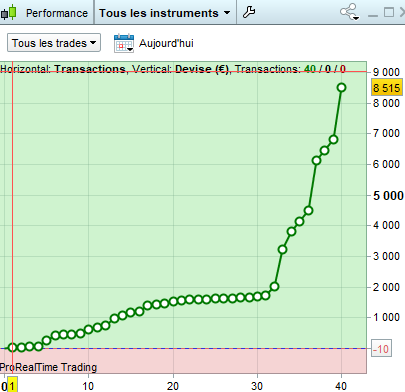Click the ProRealTime Trading label
This screenshot has height=392, width=405.
tap(48, 367)
